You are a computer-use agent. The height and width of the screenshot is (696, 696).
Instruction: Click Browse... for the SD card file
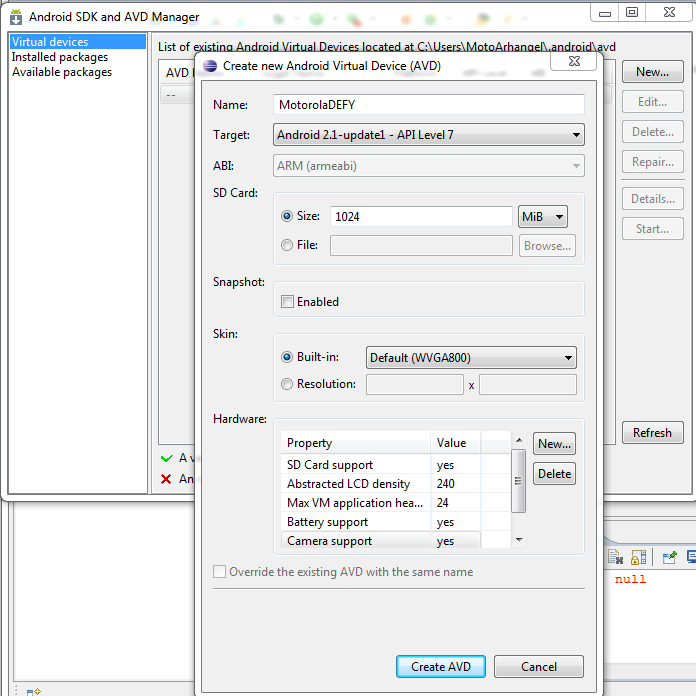click(547, 246)
